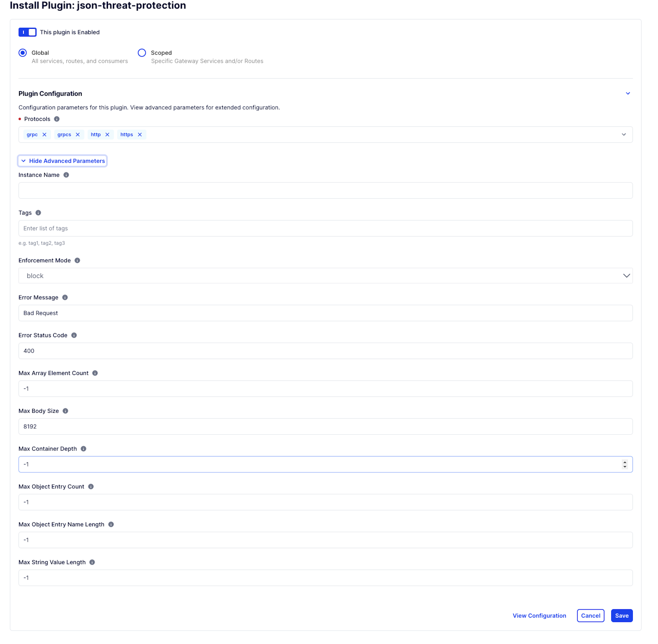This screenshot has height=644, width=658.
Task: Click the Max Container Depth info icon
Action: click(x=84, y=449)
